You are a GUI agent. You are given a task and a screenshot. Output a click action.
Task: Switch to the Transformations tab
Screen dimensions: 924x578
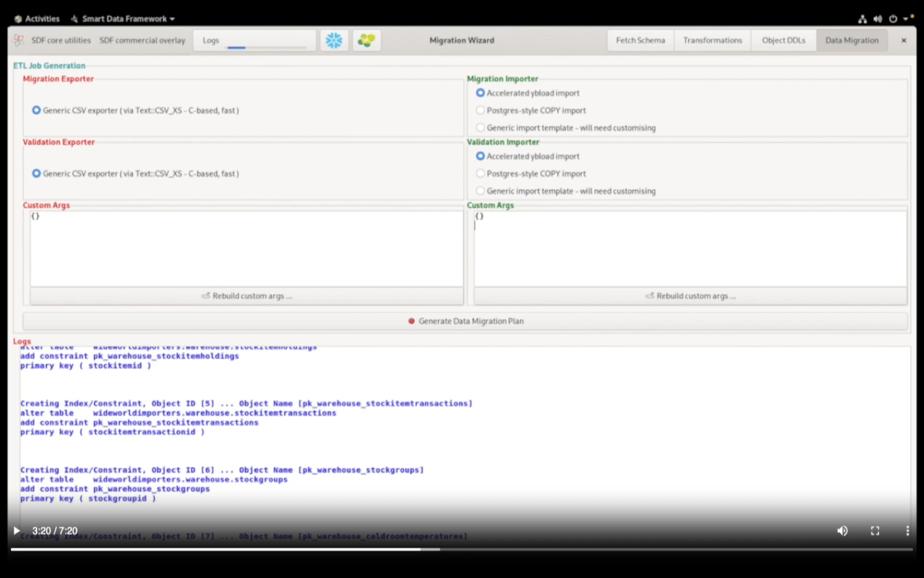(x=712, y=40)
